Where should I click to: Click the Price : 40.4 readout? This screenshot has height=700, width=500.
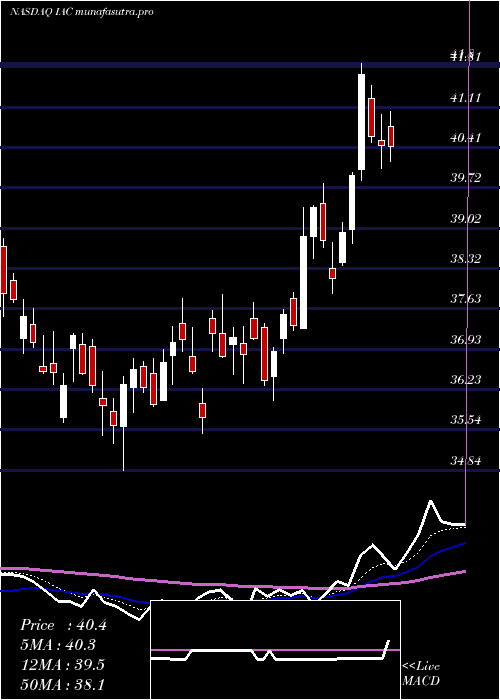63,625
